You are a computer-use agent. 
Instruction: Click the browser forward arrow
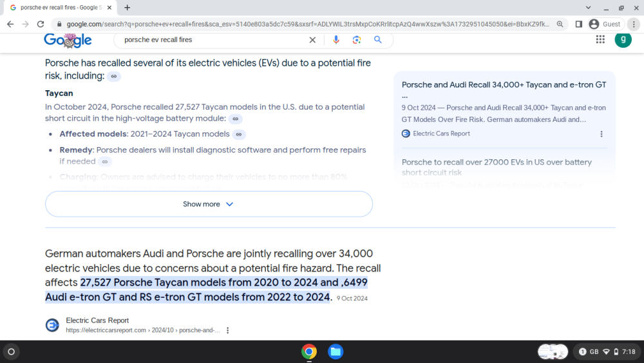click(x=26, y=25)
